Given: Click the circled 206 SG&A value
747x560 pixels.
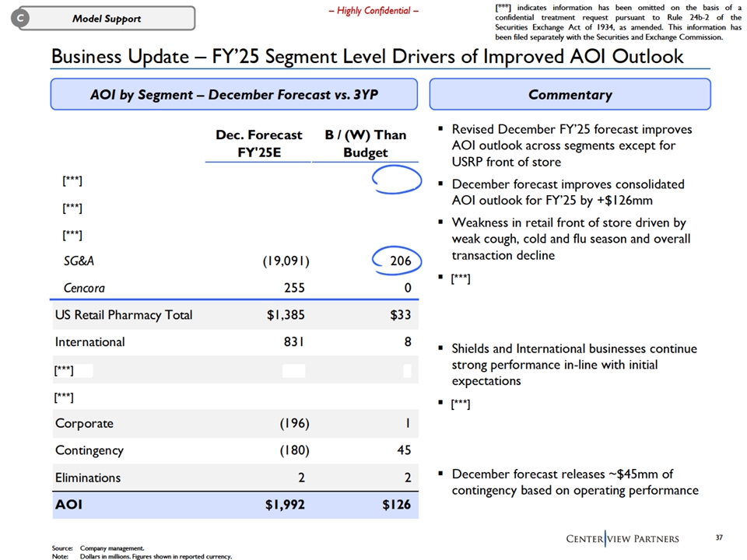Looking at the screenshot, I should pos(398,261).
